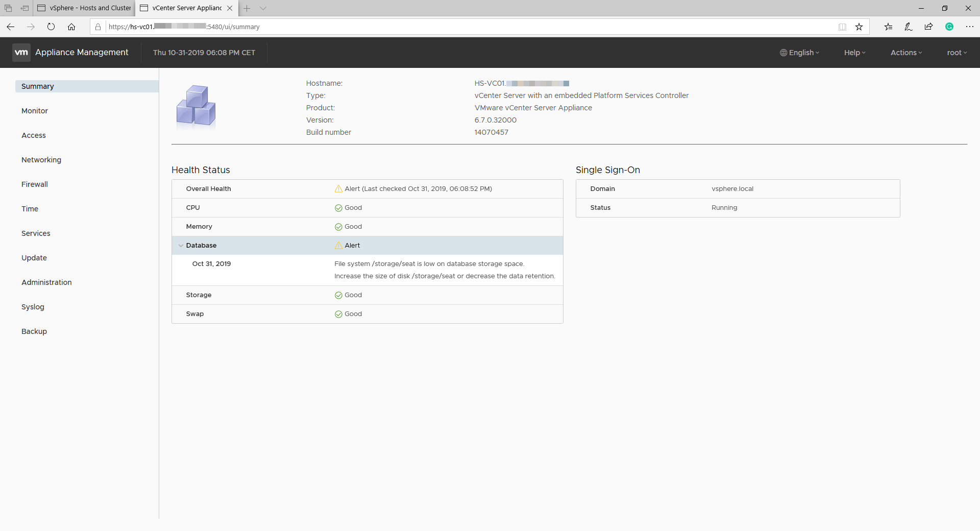The image size is (980, 531).
Task: Click the Storage health row label
Action: click(199, 295)
